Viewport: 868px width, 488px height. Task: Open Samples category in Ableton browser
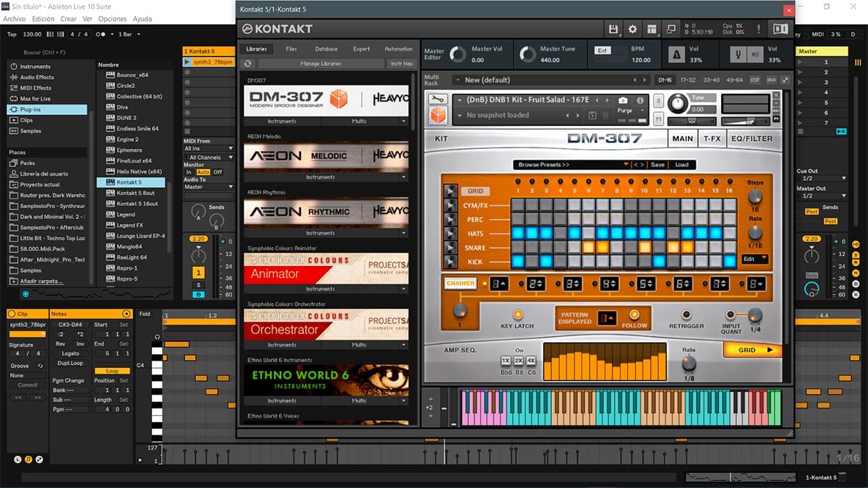[x=30, y=131]
